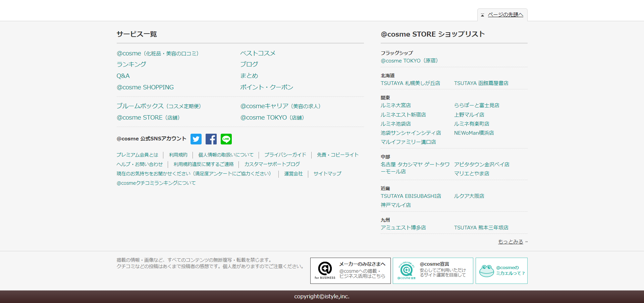Go to ポイント・クーポン page
Viewport: 644px width, 303px height.
point(267,87)
